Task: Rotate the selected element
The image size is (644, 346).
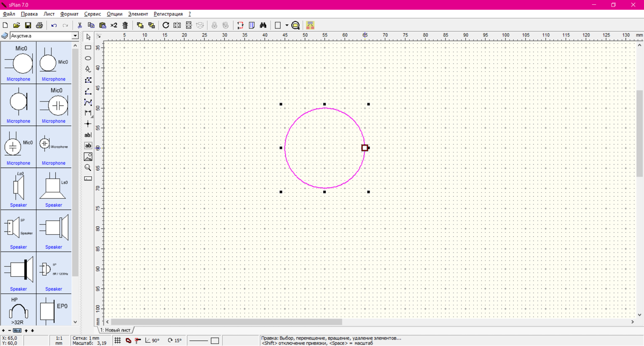Action: tap(166, 25)
